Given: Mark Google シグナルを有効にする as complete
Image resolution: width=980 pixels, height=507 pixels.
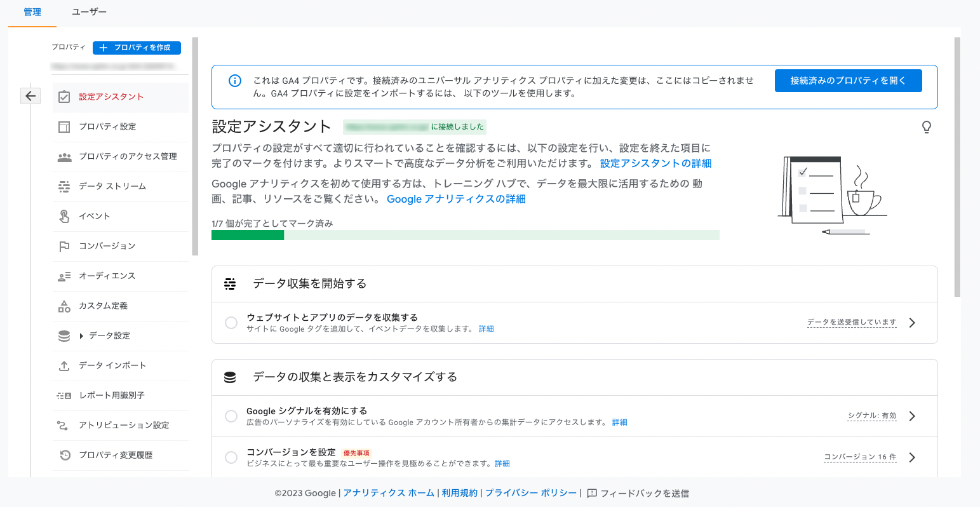Looking at the screenshot, I should point(231,416).
